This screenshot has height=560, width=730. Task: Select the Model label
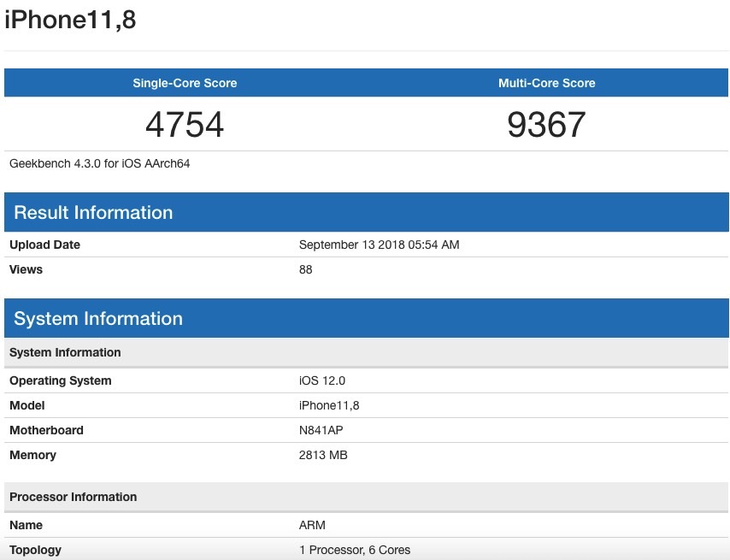click(x=27, y=405)
